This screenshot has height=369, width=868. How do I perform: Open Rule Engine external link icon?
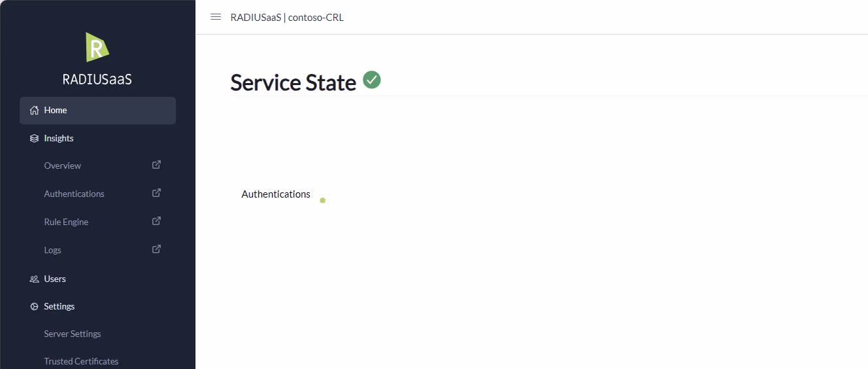click(156, 221)
